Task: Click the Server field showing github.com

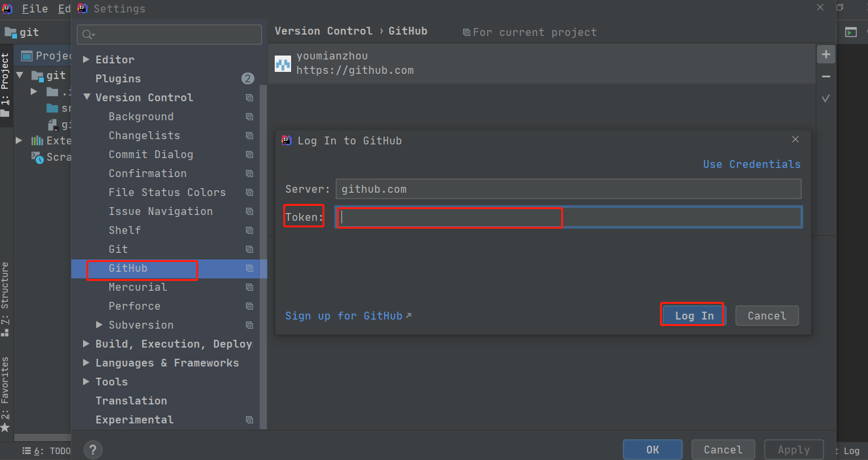Action: 569,189
